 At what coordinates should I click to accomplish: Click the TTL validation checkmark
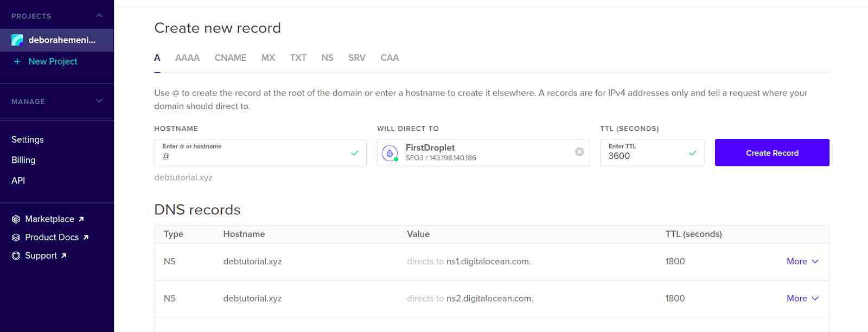coord(693,153)
